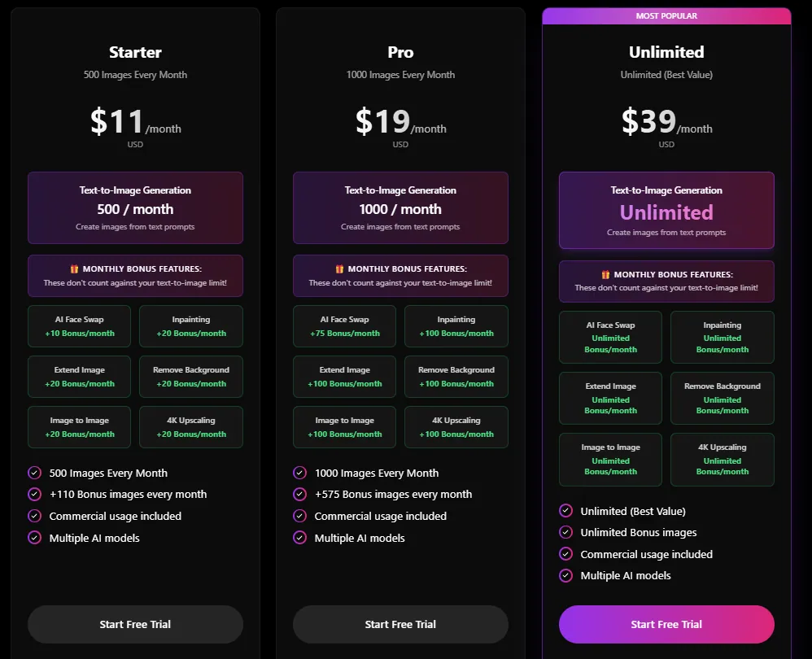
Task: Switch to the Pro plan card
Action: tap(400, 52)
